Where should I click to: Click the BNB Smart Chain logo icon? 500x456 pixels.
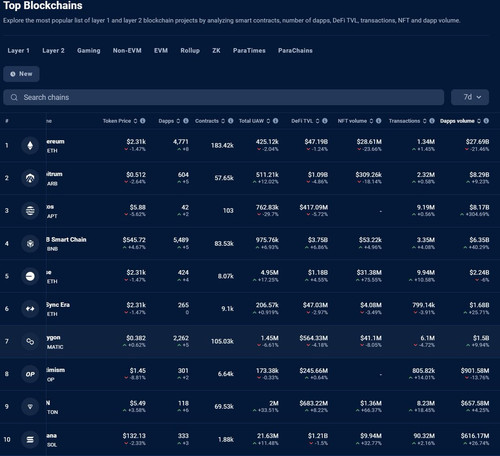pyautogui.click(x=30, y=244)
